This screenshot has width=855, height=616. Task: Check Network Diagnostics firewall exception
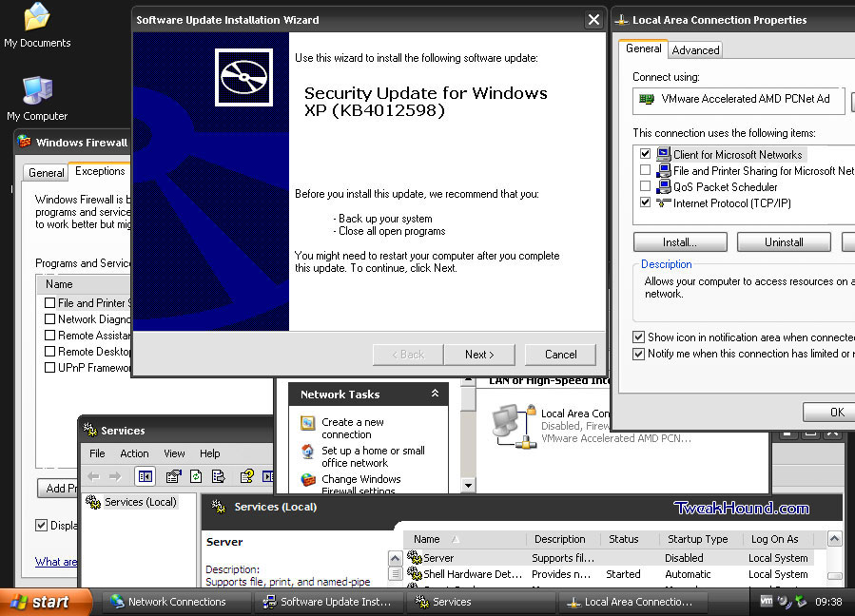point(49,318)
